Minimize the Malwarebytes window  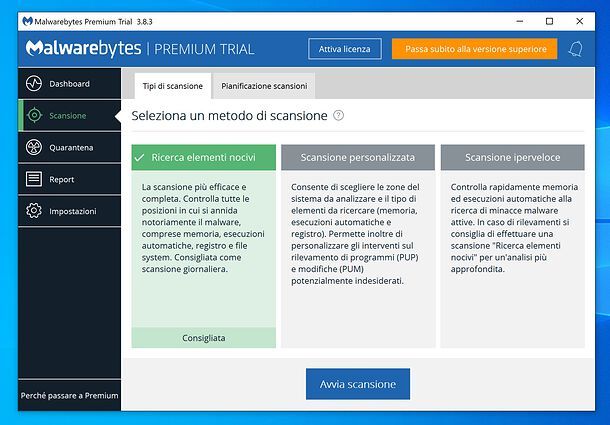pos(520,21)
